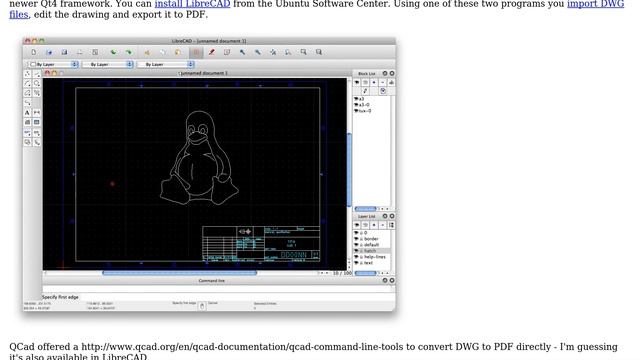Click the New document icon in LibreCAD toolbar
640x360 pixels.
(33, 52)
